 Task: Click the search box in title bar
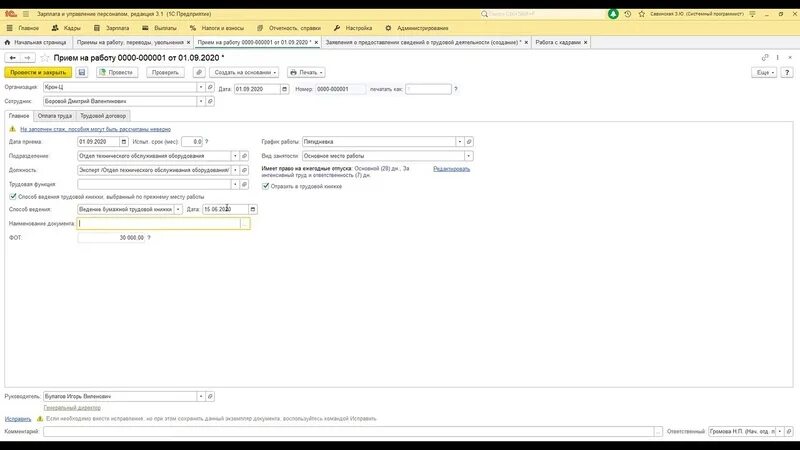click(541, 14)
